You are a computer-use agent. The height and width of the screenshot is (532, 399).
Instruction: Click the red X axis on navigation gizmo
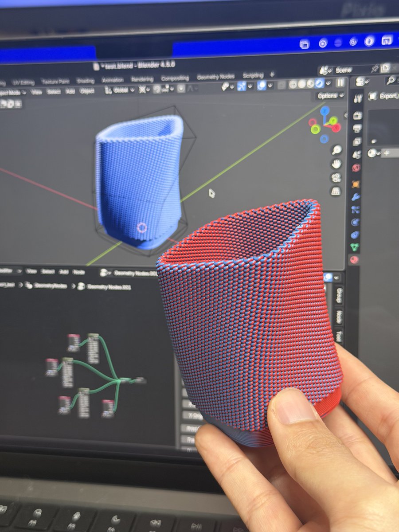(x=336, y=128)
